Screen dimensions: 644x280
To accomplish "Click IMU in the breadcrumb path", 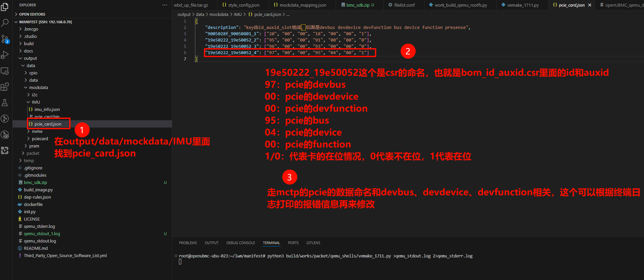I will (238, 15).
